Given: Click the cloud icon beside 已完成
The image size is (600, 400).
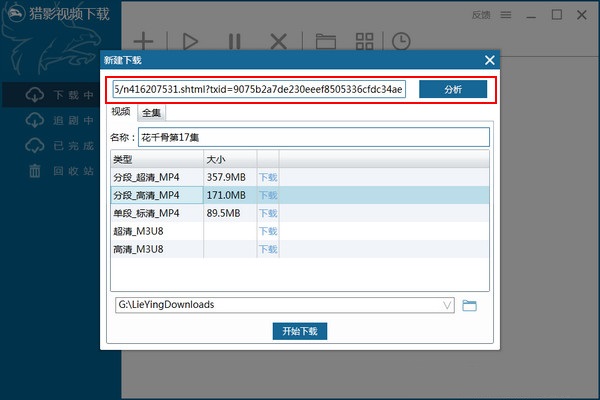Looking at the screenshot, I should pyautogui.click(x=35, y=145).
